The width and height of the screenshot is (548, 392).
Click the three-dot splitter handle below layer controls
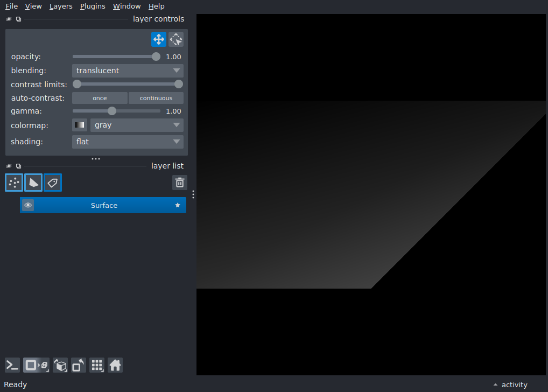point(96,159)
